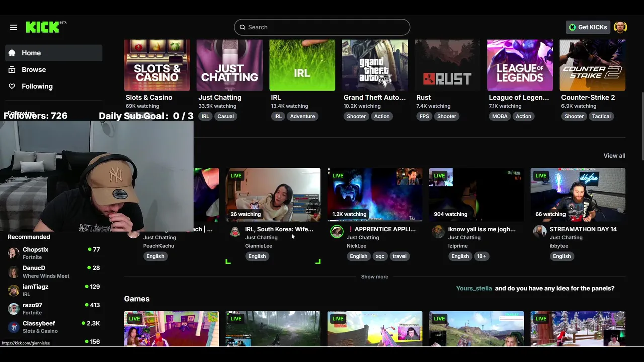Click the Following heart icon
This screenshot has height=362, width=644.
[x=12, y=86]
